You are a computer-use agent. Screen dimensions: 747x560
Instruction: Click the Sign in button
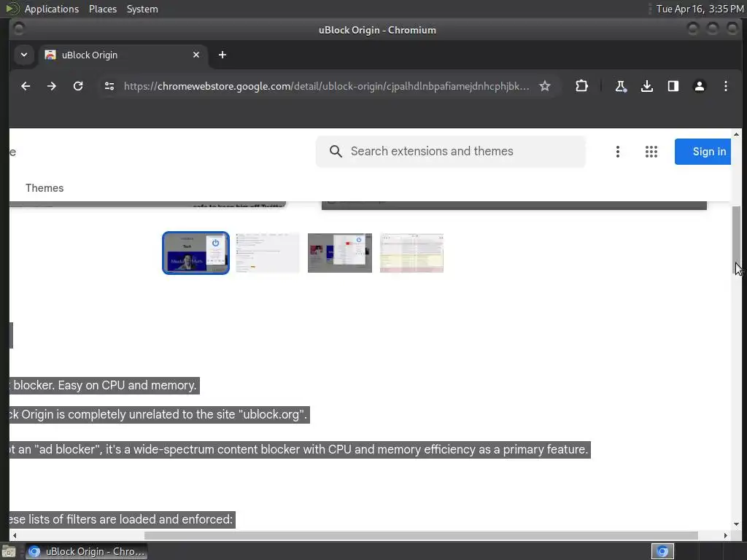(x=703, y=152)
